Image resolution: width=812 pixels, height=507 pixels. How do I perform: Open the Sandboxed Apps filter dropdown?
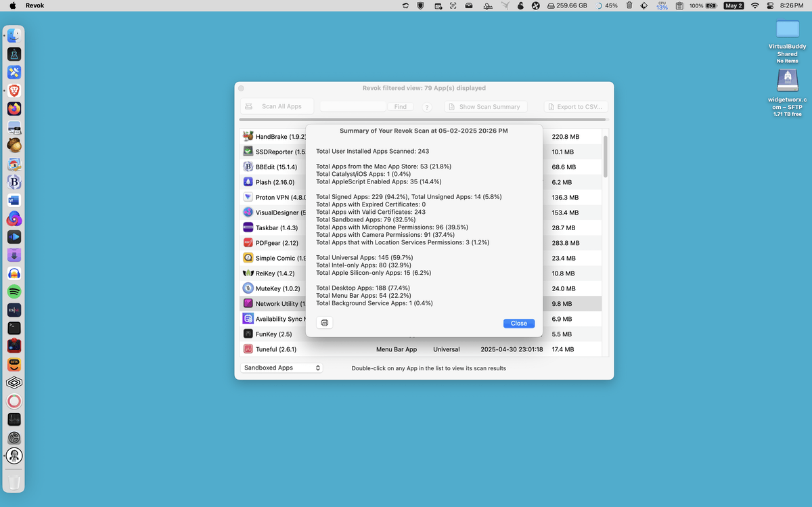pos(281,368)
